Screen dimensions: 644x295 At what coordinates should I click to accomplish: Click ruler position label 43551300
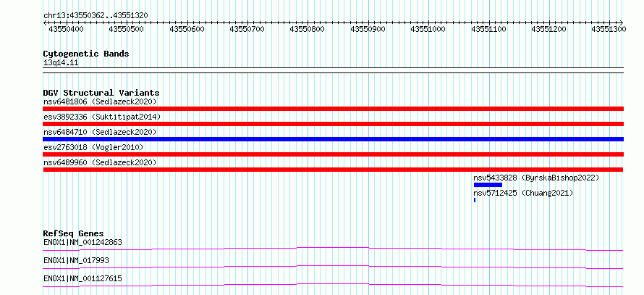tap(609, 29)
